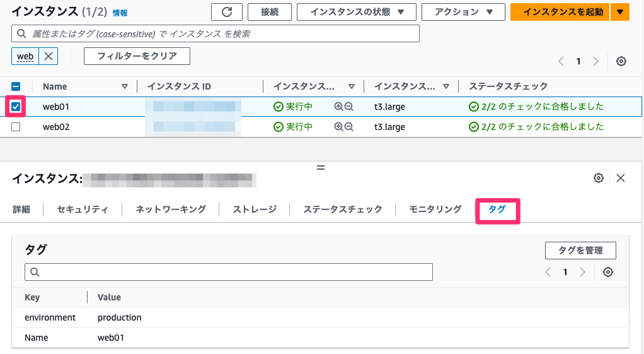644x354 pixels.
Task: Switch to the セキュリティ tab
Action: tap(82, 209)
